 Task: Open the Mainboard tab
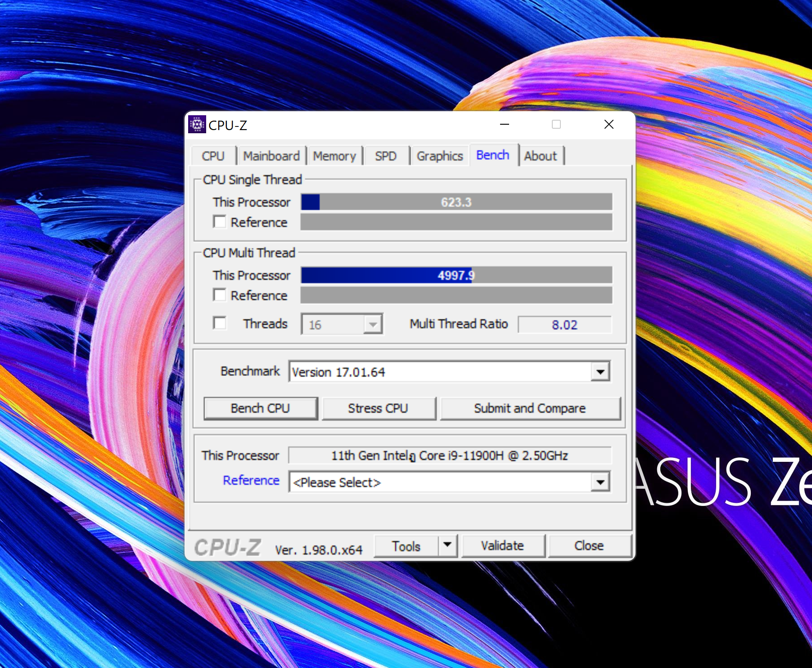271,156
